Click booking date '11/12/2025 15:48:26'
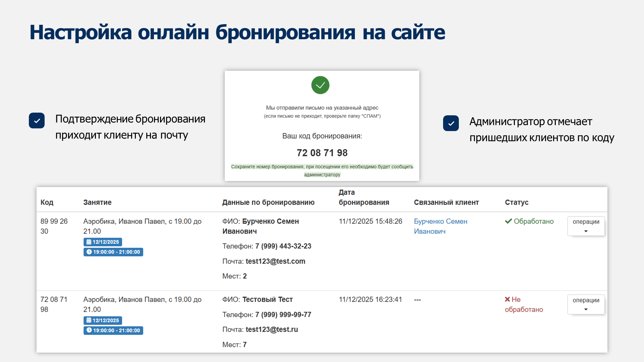This screenshot has width=644, height=362. pos(370,221)
